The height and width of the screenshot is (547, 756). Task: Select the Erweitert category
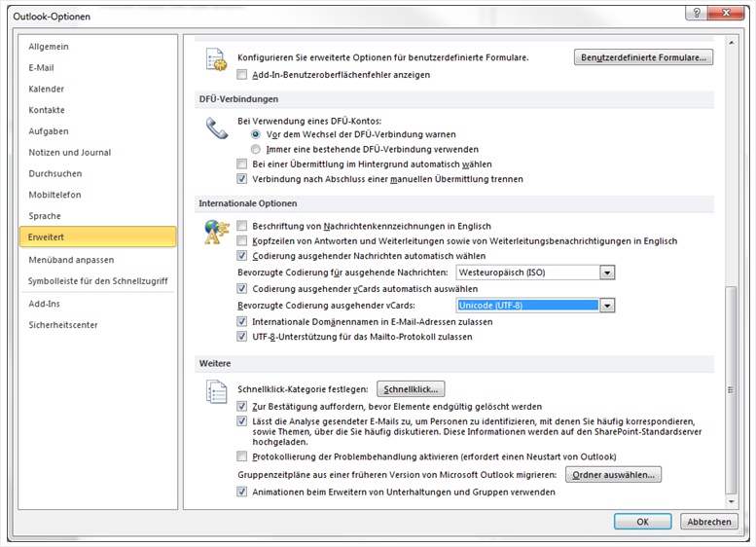point(97,237)
